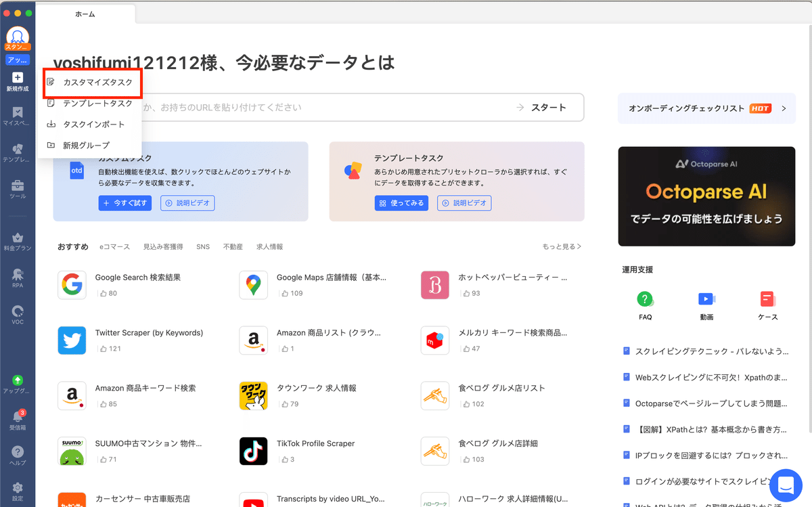Open メルカリ キーワード検索 template icon
Viewport: 812px width, 507px height.
(435, 340)
